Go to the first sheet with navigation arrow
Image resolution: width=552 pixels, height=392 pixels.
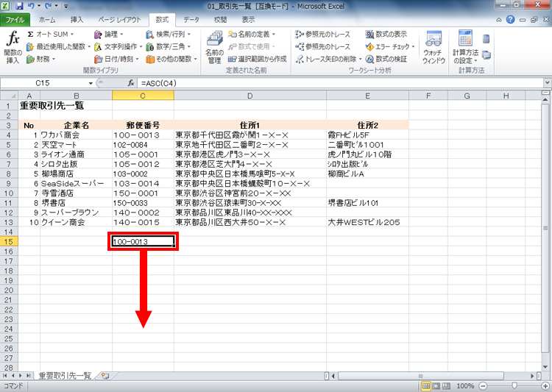tap(5, 376)
